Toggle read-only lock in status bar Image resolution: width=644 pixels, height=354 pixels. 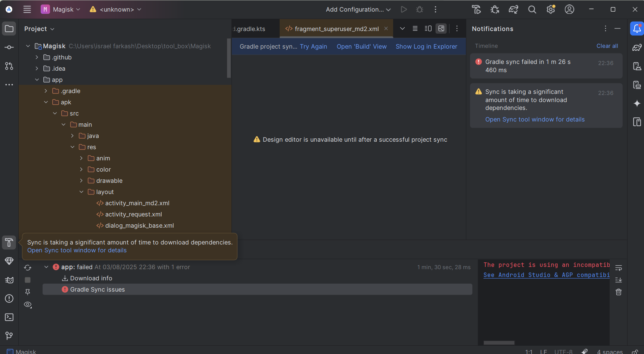[635, 351]
